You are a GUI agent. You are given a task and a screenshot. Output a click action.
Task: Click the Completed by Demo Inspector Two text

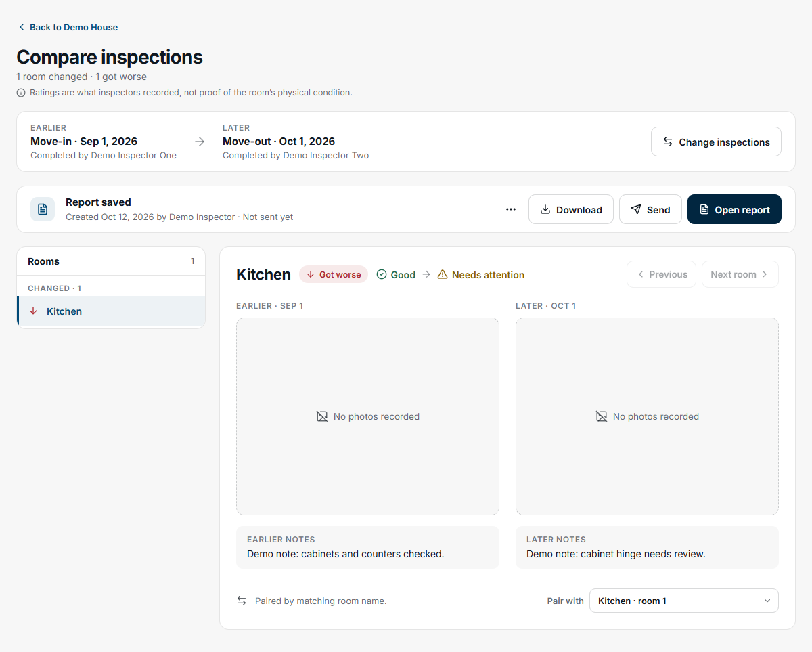tap(296, 156)
